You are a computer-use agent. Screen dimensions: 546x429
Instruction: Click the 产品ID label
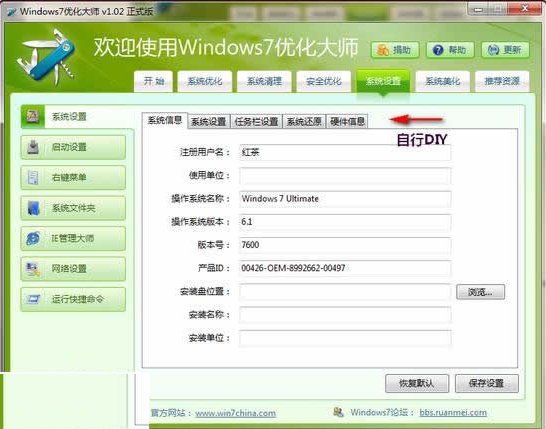point(214,268)
